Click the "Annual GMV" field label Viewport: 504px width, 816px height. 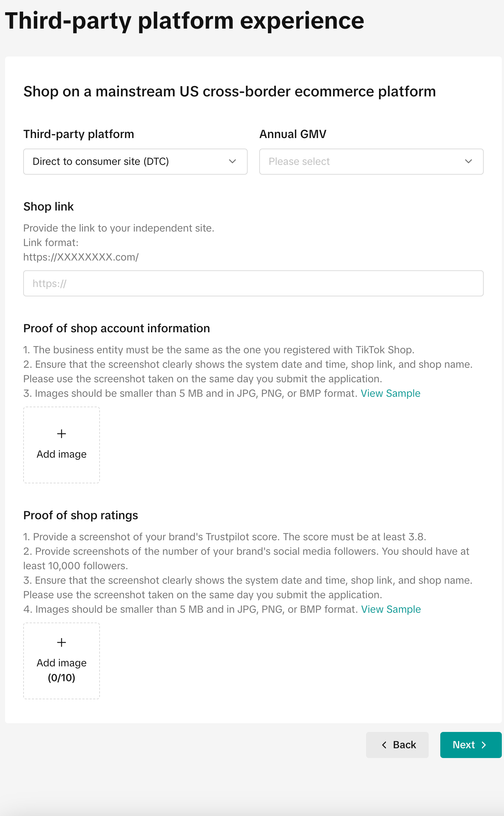(x=293, y=134)
